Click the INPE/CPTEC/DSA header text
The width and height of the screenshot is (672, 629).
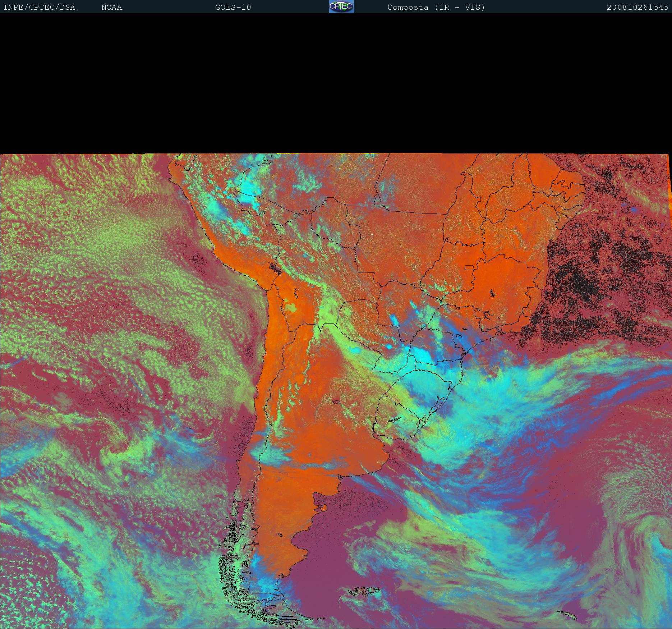tap(39, 7)
